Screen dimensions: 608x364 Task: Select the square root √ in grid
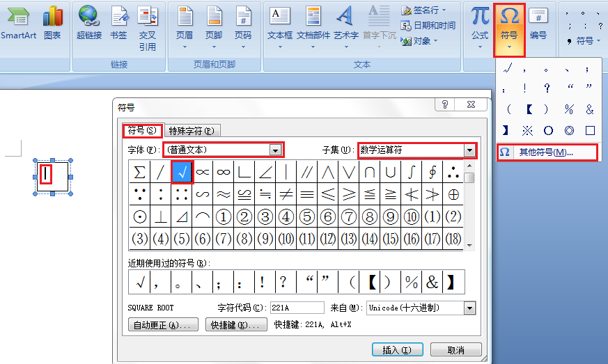[182, 172]
